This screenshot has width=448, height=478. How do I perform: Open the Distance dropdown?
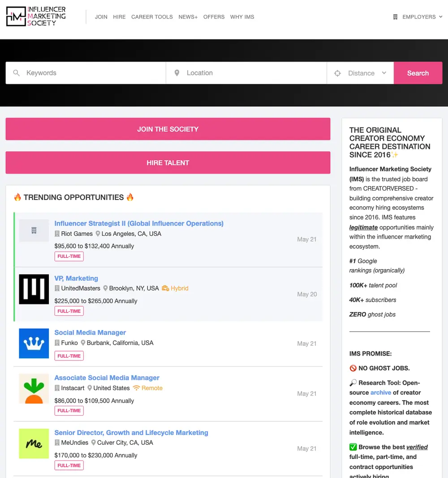coord(360,73)
